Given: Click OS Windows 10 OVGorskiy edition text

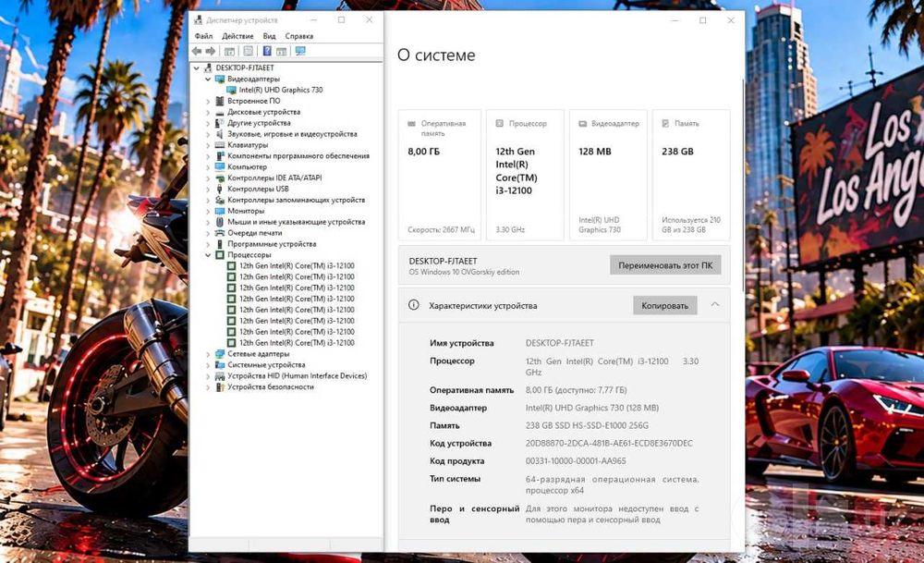Looking at the screenshot, I should coord(465,273).
